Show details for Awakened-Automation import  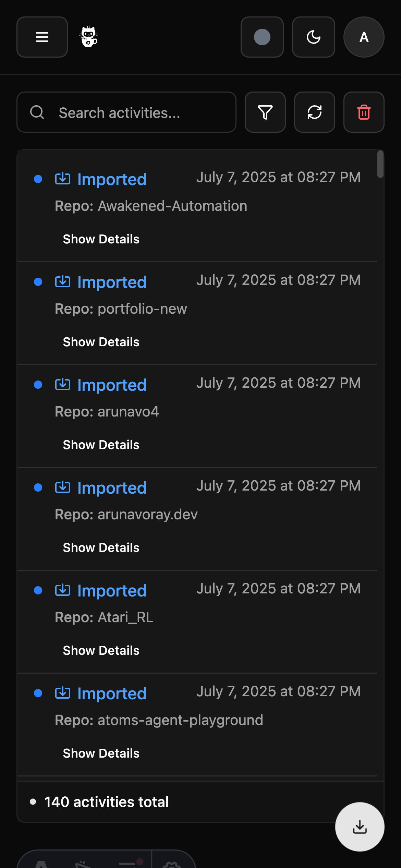101,239
